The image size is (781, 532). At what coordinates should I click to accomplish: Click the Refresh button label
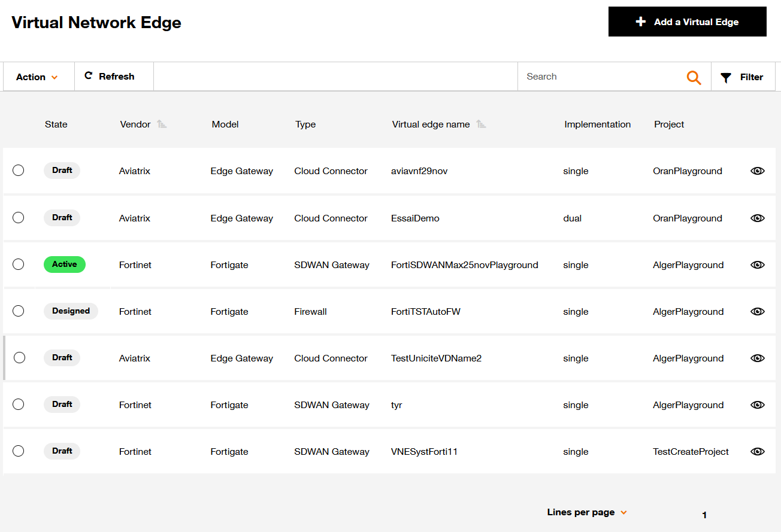point(117,76)
